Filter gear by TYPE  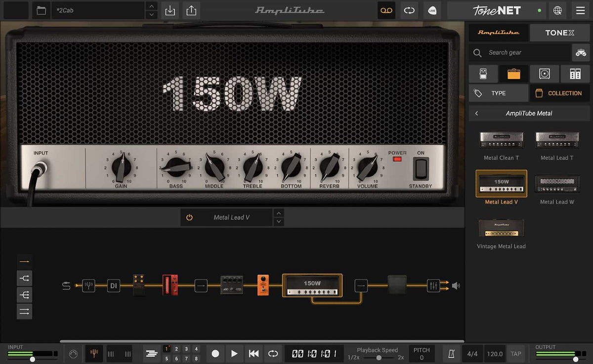(498, 93)
